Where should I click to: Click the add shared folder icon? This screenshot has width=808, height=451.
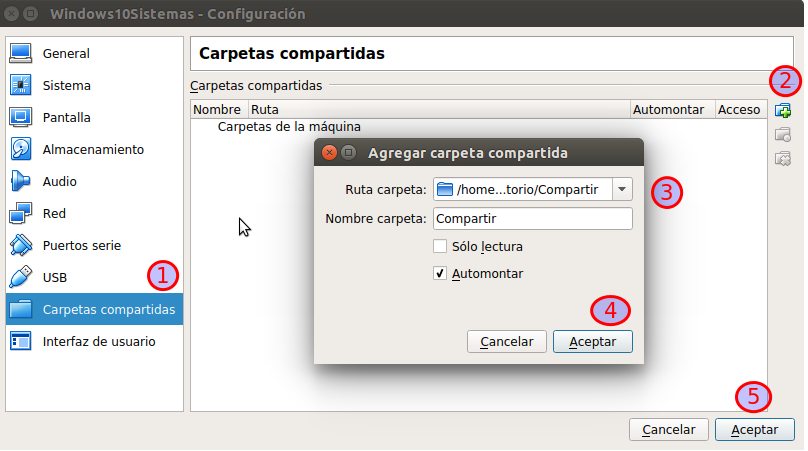783,110
